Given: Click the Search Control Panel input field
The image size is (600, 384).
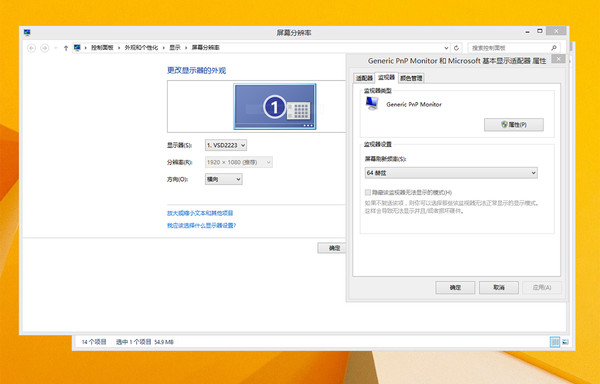Looking at the screenshot, I should click(509, 48).
